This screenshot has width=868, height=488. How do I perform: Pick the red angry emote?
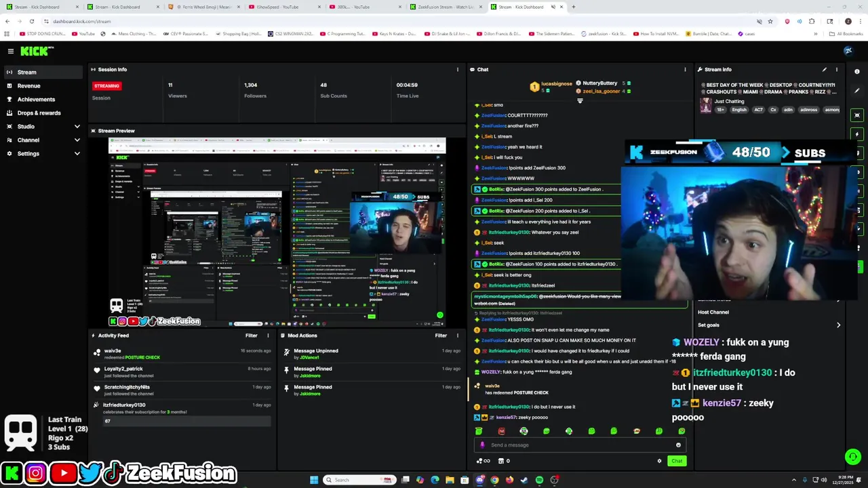point(501,431)
